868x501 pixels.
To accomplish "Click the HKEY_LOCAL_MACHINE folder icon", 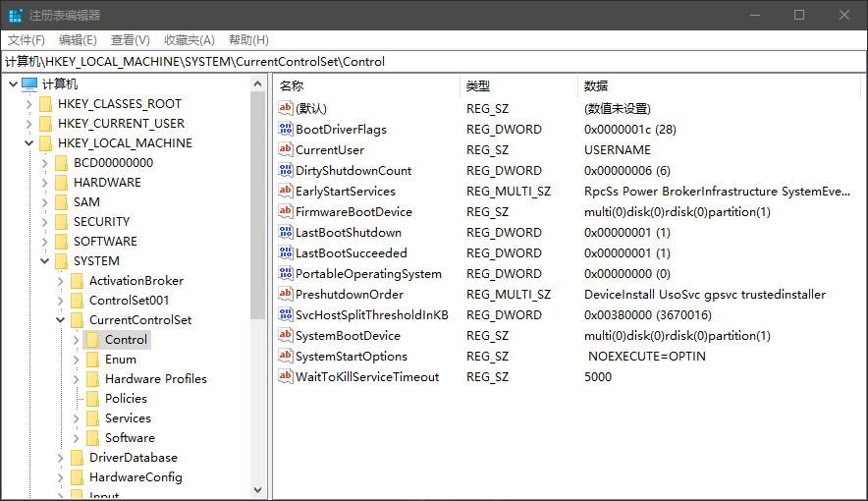I will point(45,143).
